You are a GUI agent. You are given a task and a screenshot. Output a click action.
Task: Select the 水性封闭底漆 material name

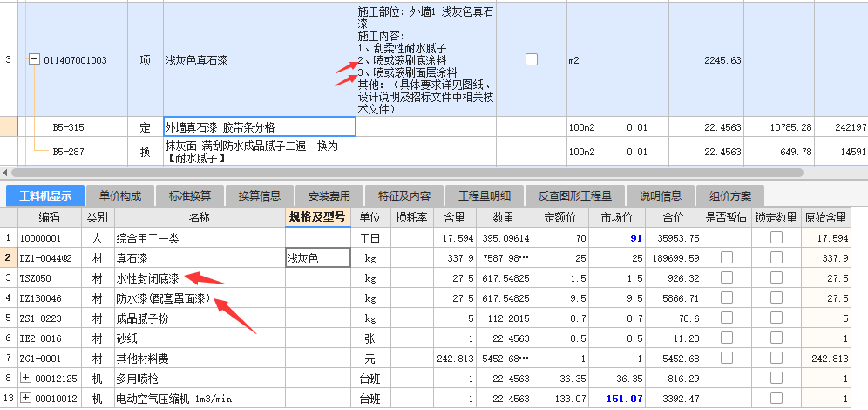coord(200,278)
